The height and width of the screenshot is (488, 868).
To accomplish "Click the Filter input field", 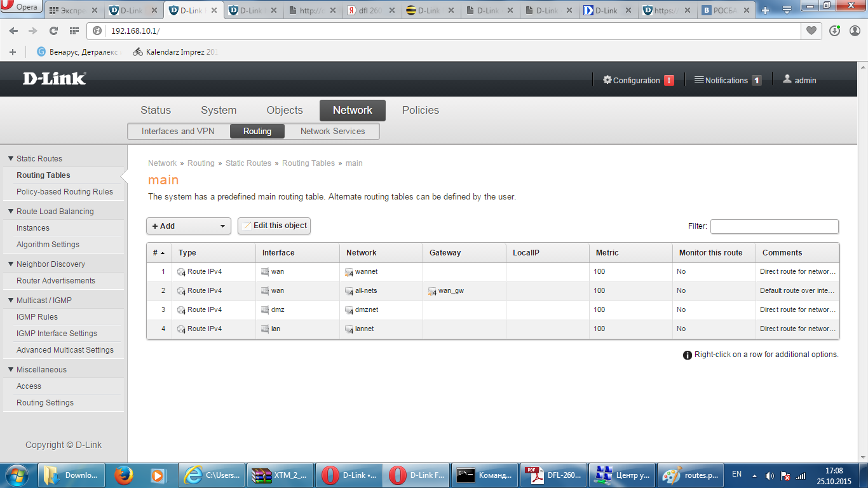I will tap(775, 226).
